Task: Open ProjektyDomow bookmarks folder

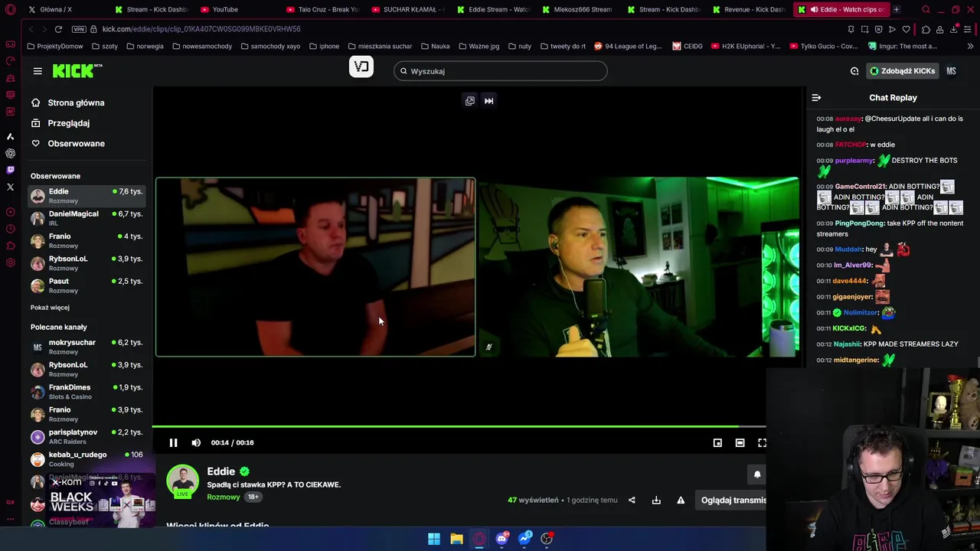Action: coord(54,46)
